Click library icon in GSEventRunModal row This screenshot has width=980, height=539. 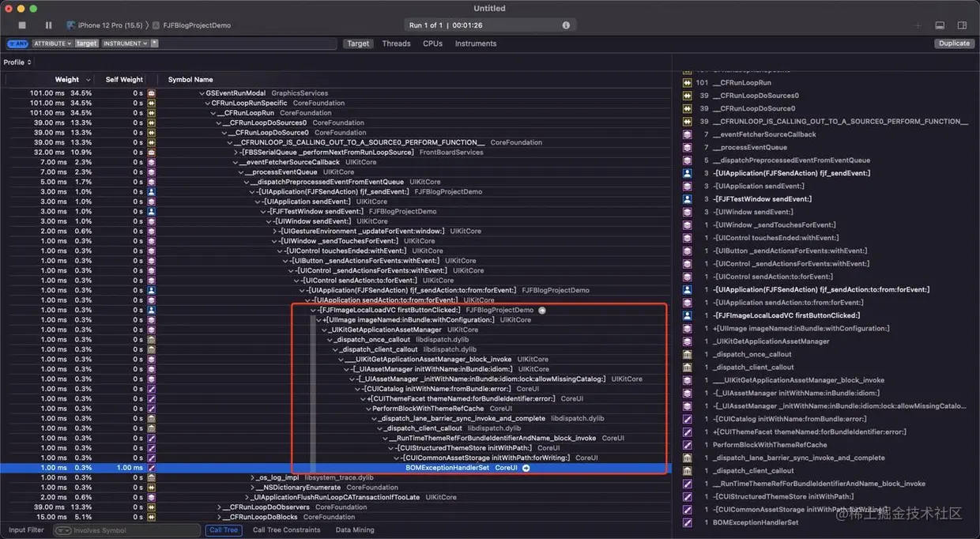tap(152, 93)
